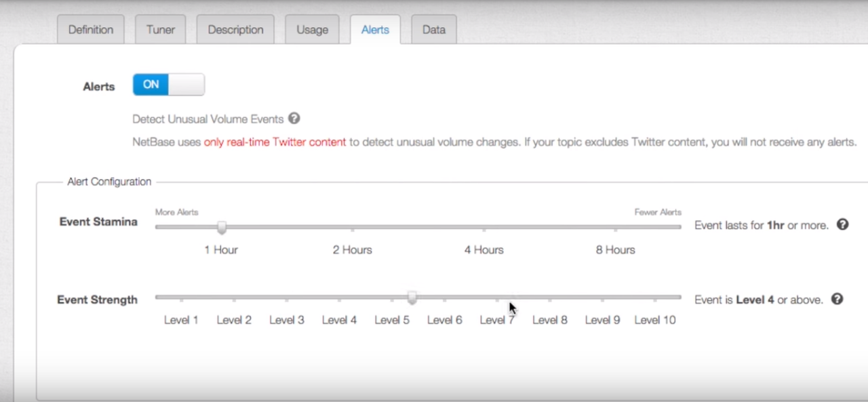Select Level 7 on the Event Strength slider
This screenshot has height=402, width=868.
496,297
